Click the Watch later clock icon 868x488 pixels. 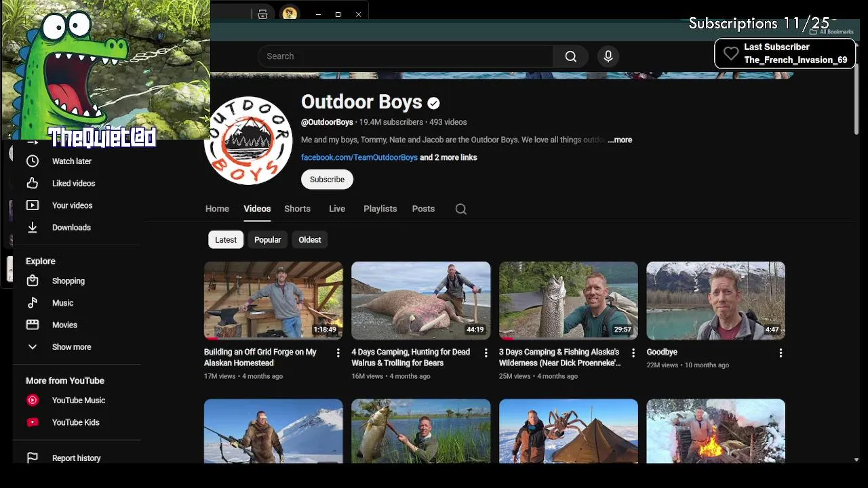(x=33, y=161)
